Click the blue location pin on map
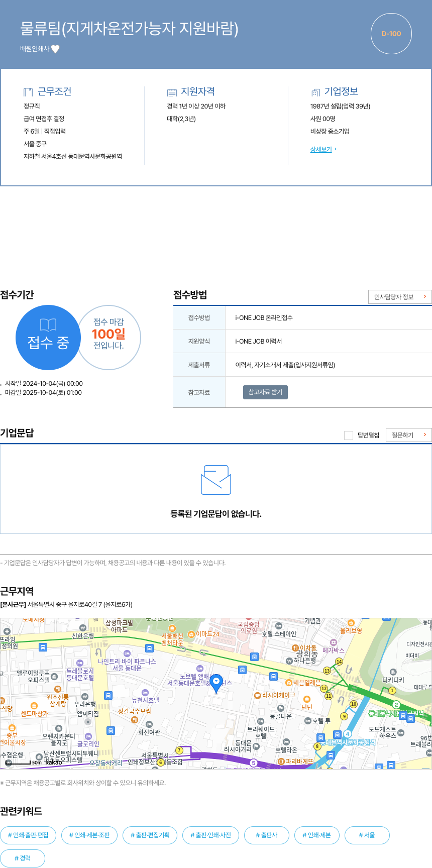The image size is (432, 868). pos(216,684)
